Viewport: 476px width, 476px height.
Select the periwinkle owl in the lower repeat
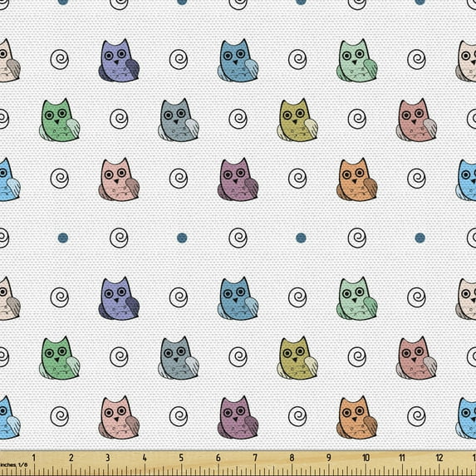[x=119, y=299]
